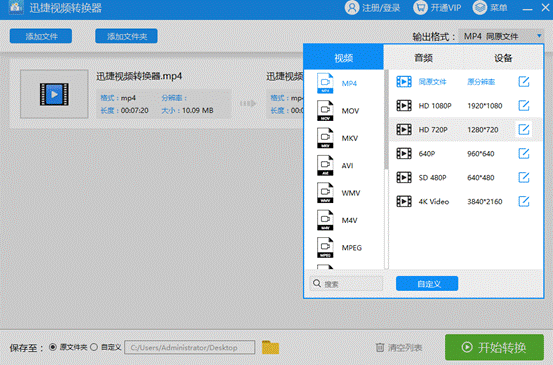The width and height of the screenshot is (553, 365).
Task: Open the 注册/登录 link
Action: (381, 8)
